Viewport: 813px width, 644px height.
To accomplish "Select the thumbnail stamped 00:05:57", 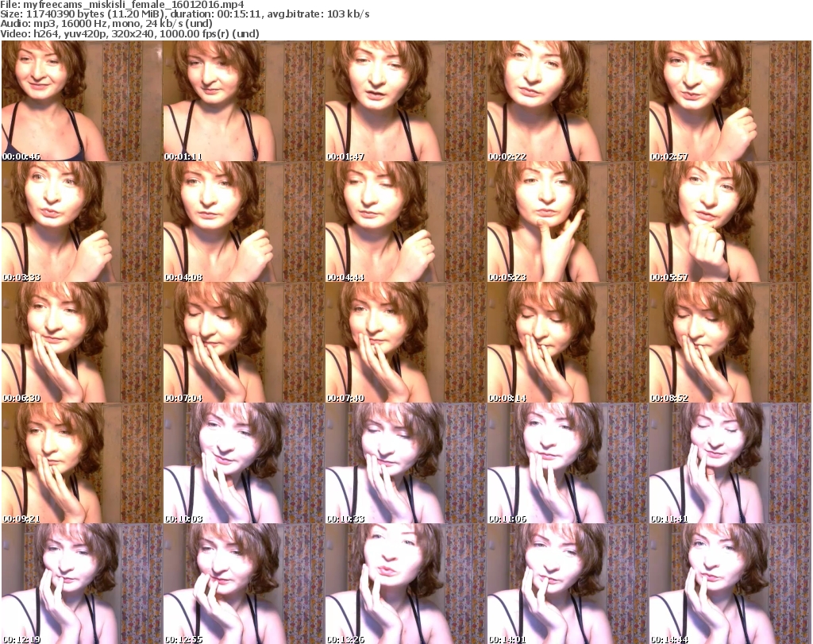I will [x=730, y=222].
